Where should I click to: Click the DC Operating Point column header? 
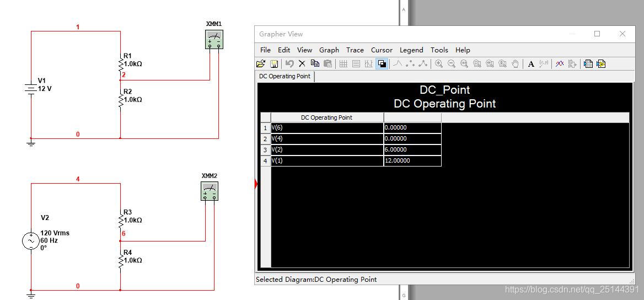coord(327,117)
